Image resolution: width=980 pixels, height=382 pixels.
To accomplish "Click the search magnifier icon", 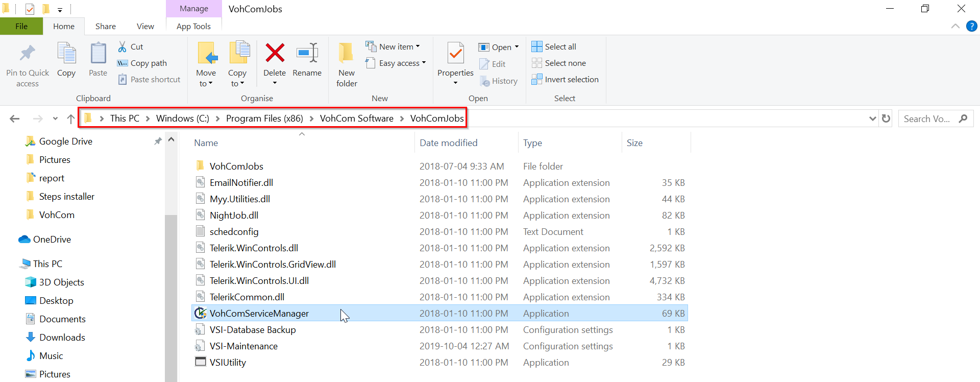I will 963,118.
